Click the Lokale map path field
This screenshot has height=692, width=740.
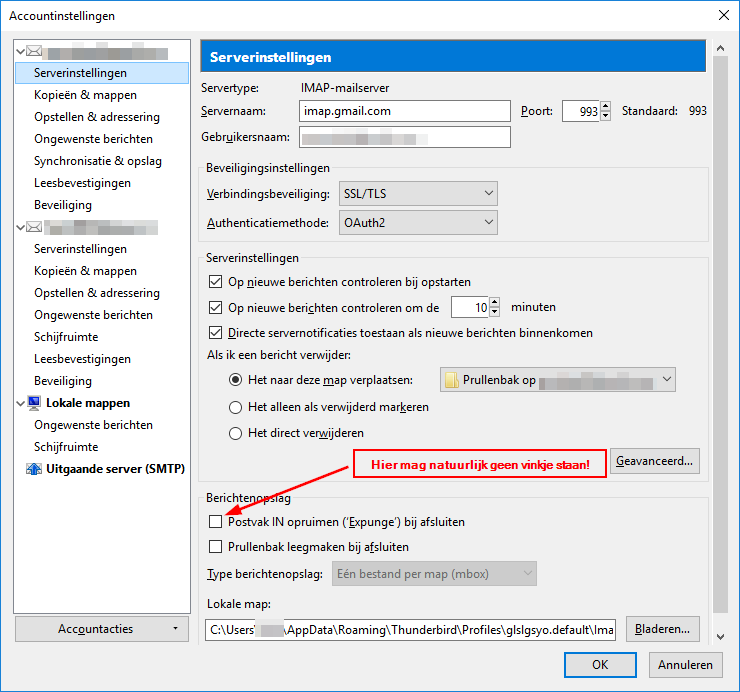pos(410,630)
